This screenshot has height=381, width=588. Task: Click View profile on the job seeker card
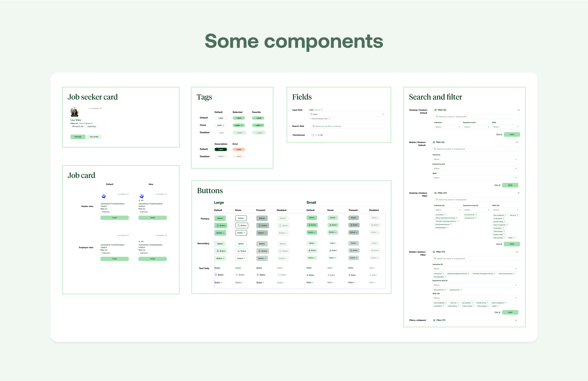(94, 137)
